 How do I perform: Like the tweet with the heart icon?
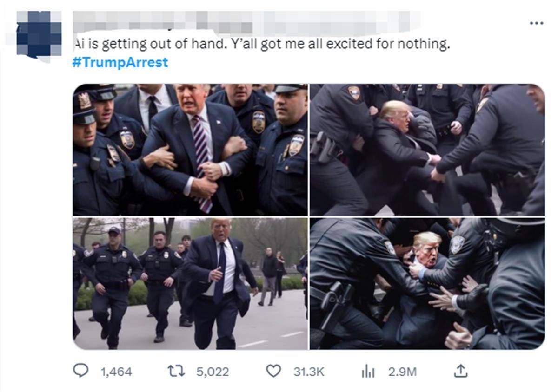coord(273,371)
